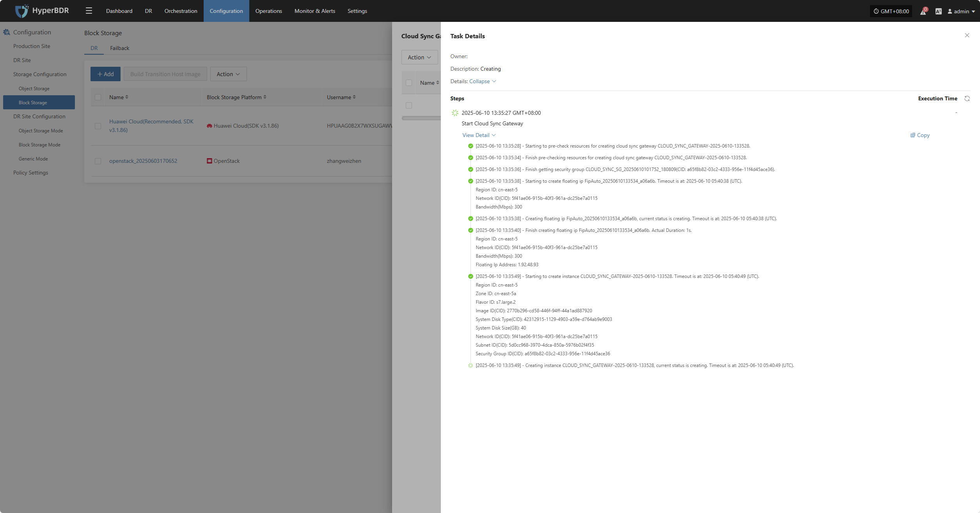Click the Username column sort icon

[354, 97]
